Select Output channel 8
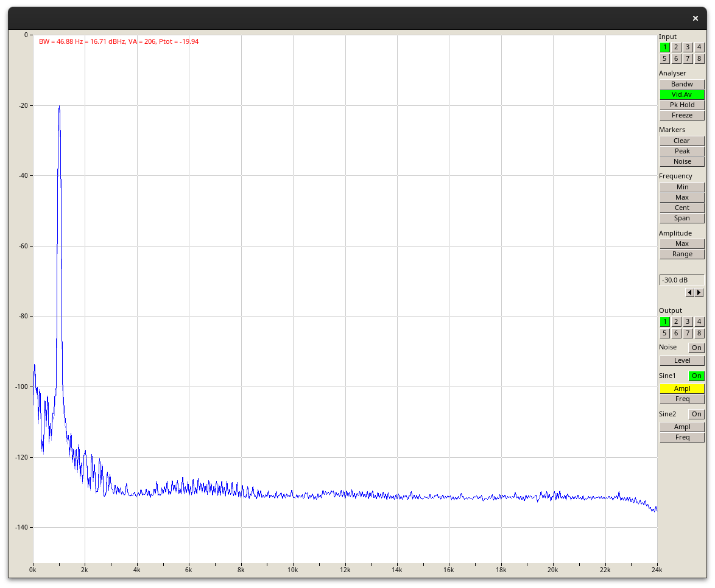The image size is (715, 588). 699,333
